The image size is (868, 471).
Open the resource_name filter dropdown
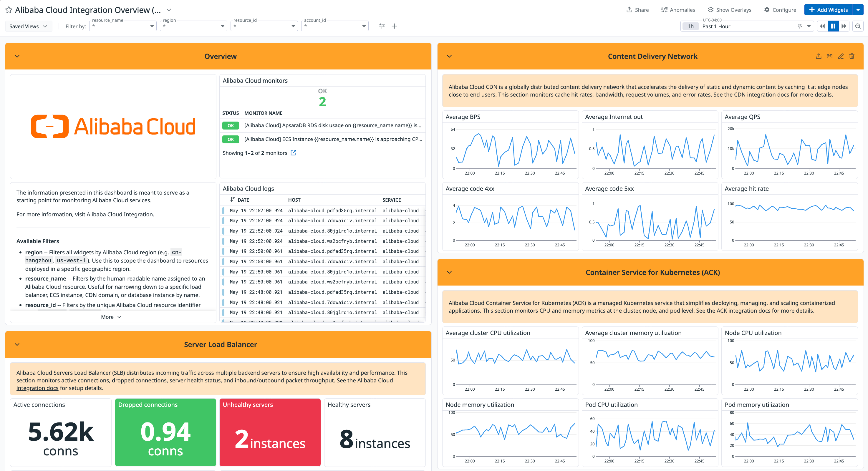point(123,26)
